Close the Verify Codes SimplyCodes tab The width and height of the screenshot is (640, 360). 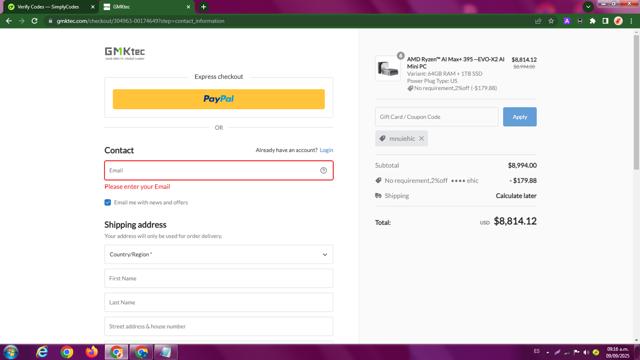point(93,7)
